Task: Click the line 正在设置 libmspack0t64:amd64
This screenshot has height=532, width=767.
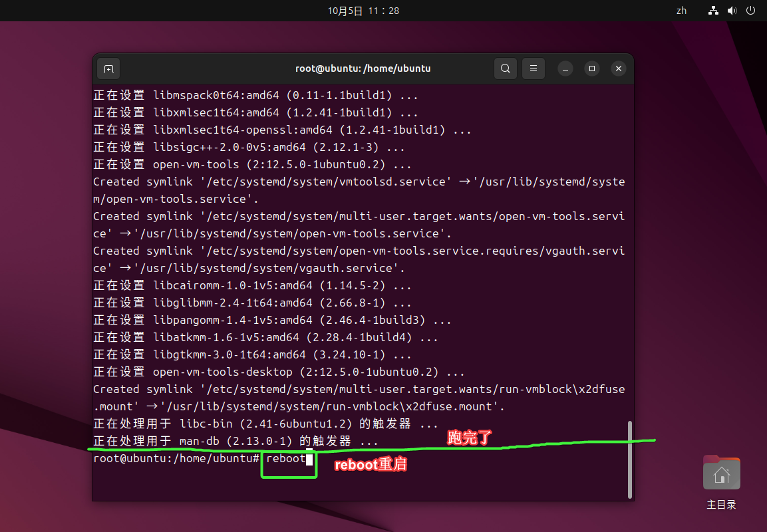Action: tap(256, 95)
